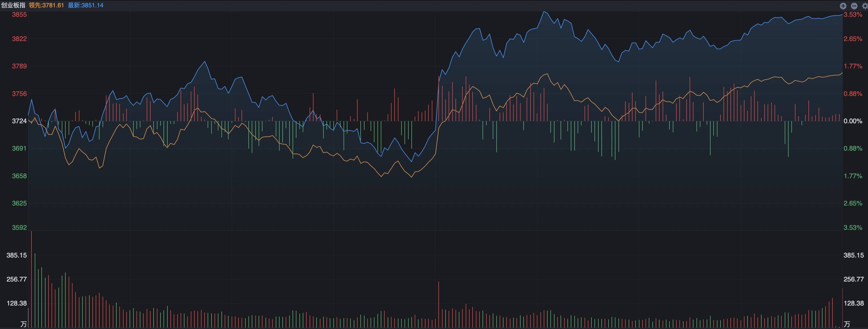
Task: Click the left 385.15 volume axis label
Action: click(17, 255)
